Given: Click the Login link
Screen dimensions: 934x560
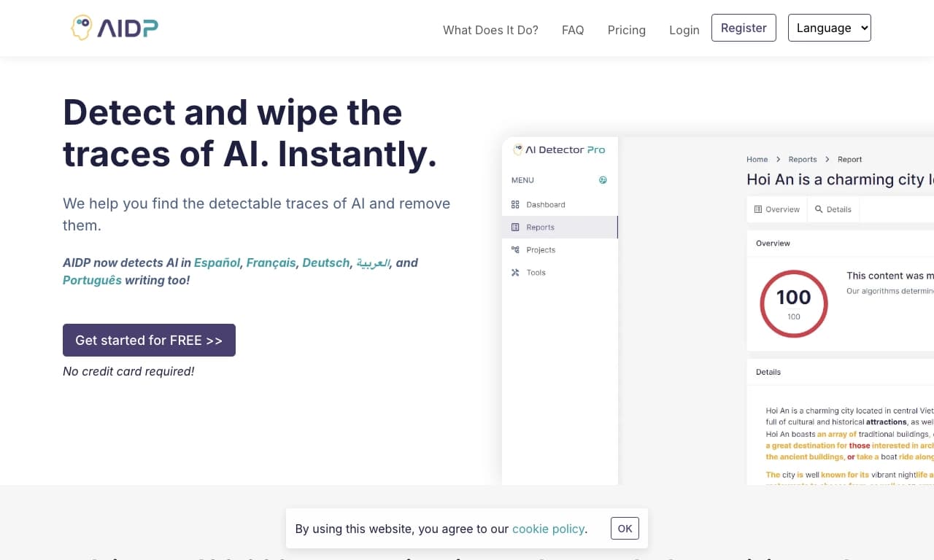Looking at the screenshot, I should coord(684,30).
